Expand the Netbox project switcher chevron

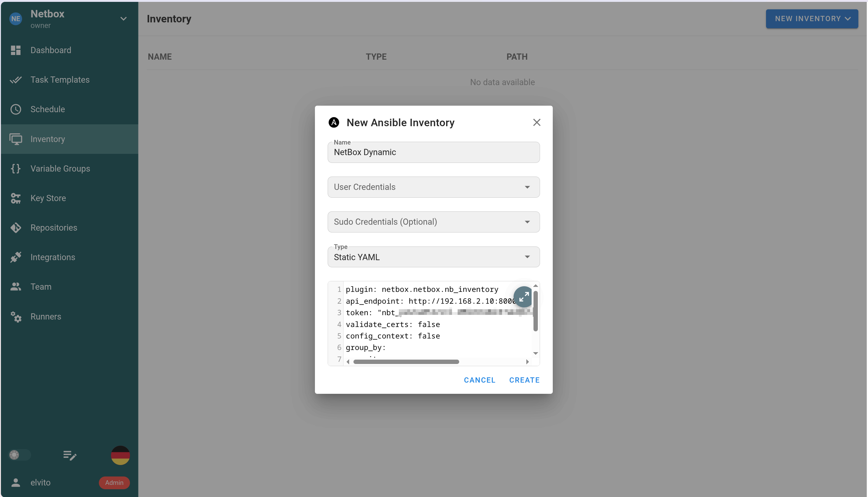click(123, 19)
